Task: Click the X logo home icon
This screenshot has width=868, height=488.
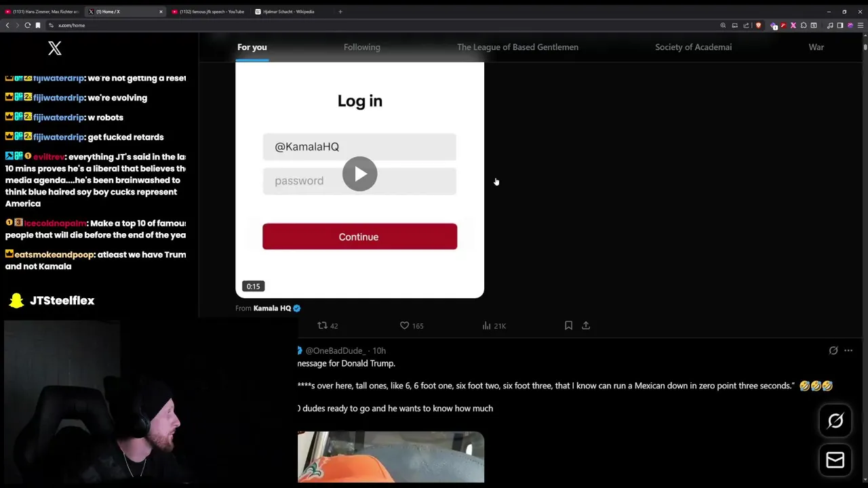Action: pos(55,48)
